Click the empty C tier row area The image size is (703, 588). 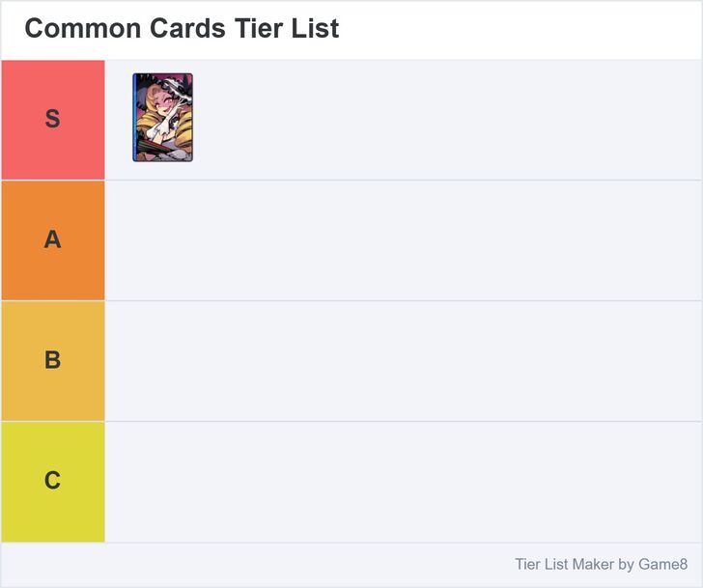pyautogui.click(x=403, y=481)
